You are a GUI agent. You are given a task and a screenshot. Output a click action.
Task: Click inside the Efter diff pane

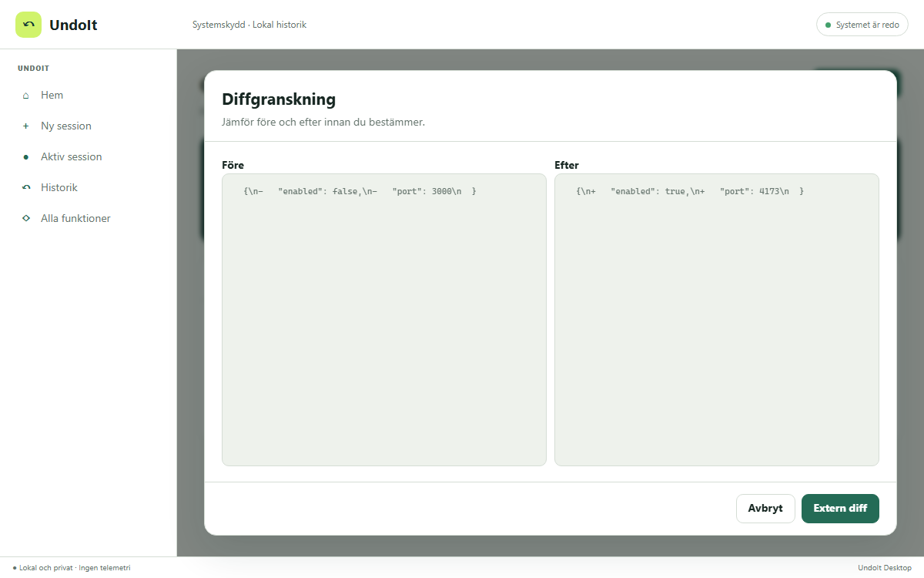pyautogui.click(x=717, y=320)
